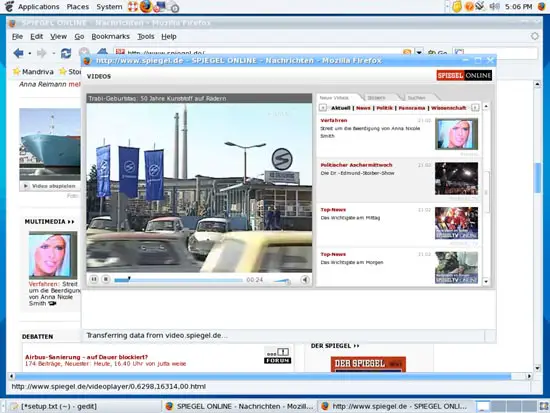Image resolution: width=550 pixels, height=413 pixels.
Task: Click the left category scroll arrow
Action: (x=323, y=108)
